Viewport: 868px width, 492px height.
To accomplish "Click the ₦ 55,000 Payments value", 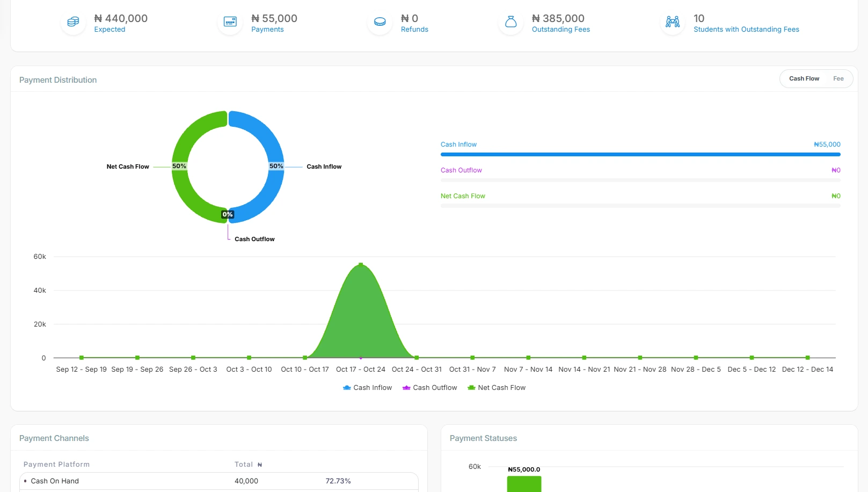I will coord(274,18).
